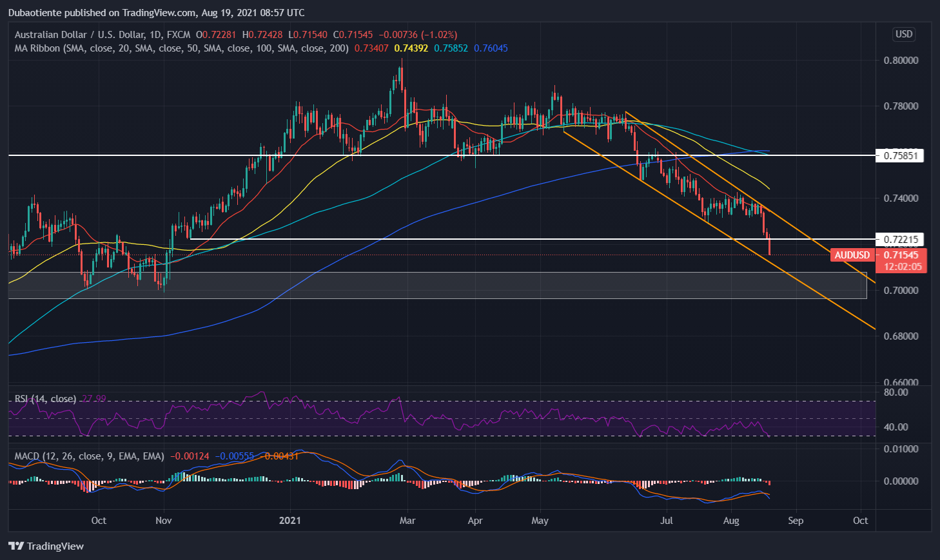Click the Apr label on time axis
This screenshot has height=560, width=940.
click(x=475, y=521)
